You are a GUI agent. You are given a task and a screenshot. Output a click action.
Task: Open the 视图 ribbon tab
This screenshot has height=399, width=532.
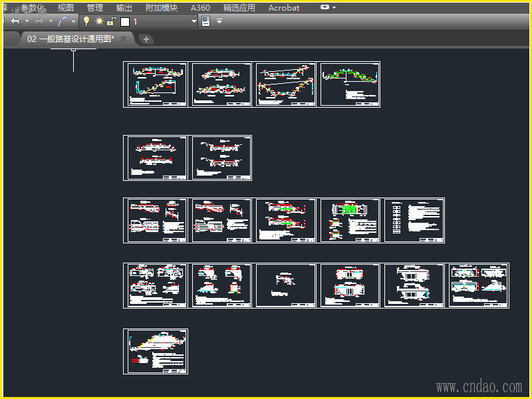[66, 8]
